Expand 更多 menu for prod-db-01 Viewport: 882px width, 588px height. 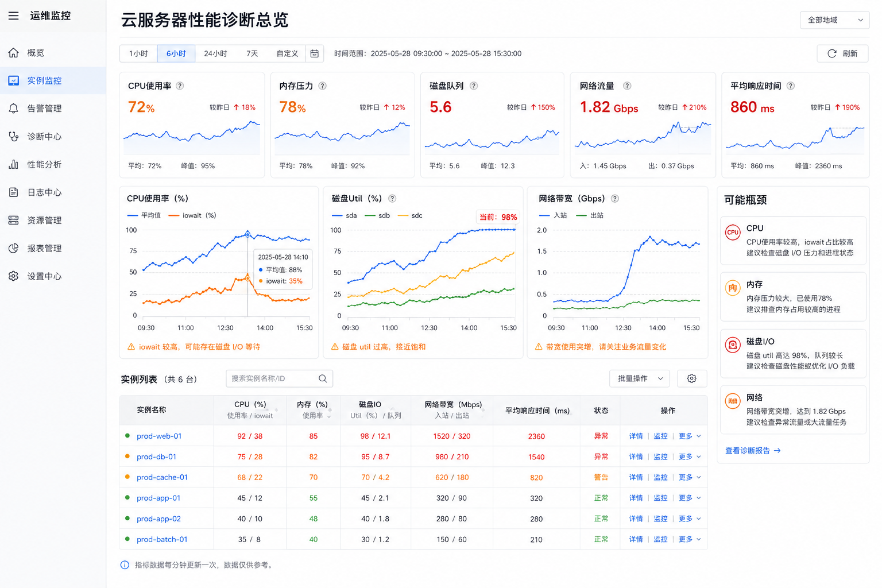point(690,457)
